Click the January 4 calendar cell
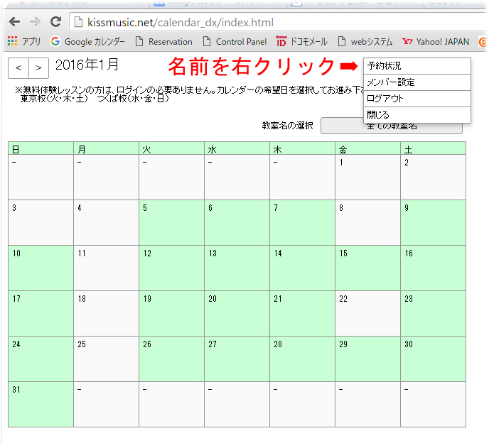 click(x=106, y=222)
